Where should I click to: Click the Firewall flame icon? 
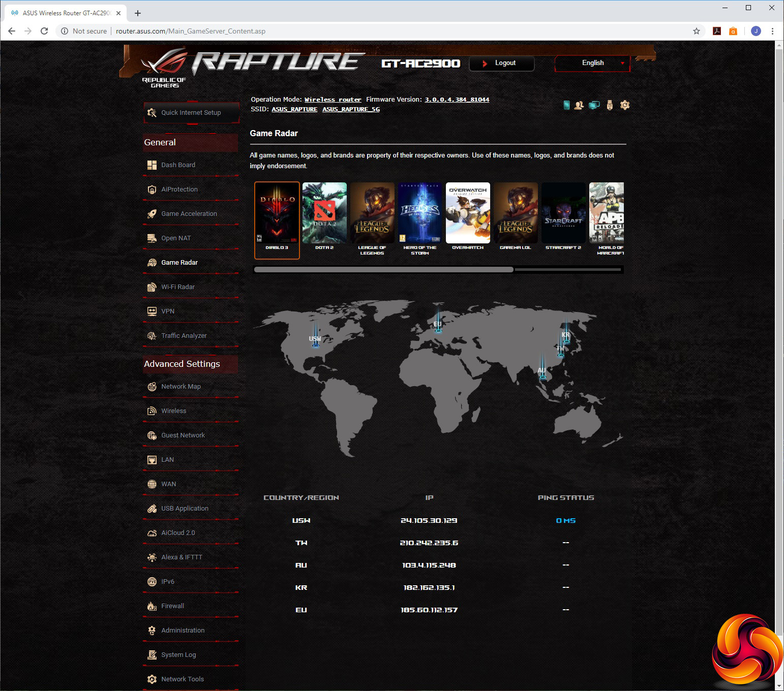point(152,606)
